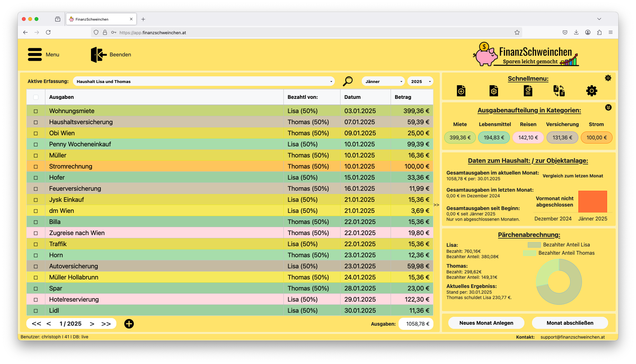Screen dimensions: 636x364
Task: Click the magnifying glass search icon
Action: [347, 81]
